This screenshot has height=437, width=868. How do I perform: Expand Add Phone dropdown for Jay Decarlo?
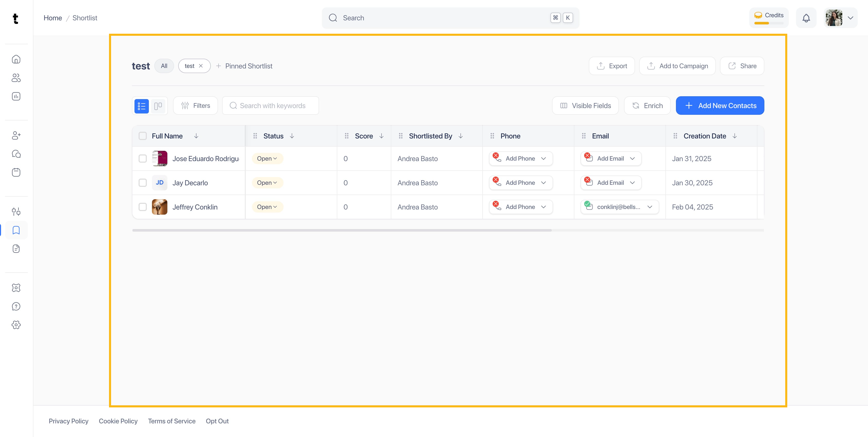(x=543, y=183)
